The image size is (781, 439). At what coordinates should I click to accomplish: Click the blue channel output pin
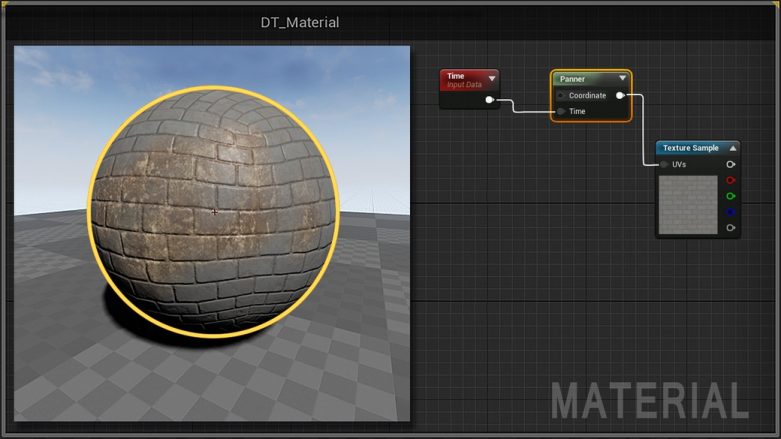pyautogui.click(x=731, y=212)
